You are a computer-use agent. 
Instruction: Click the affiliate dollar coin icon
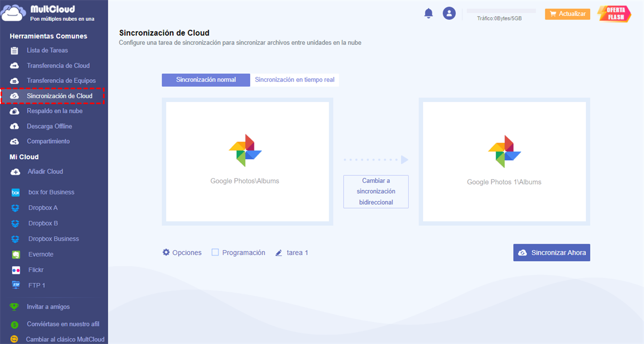pos(14,324)
